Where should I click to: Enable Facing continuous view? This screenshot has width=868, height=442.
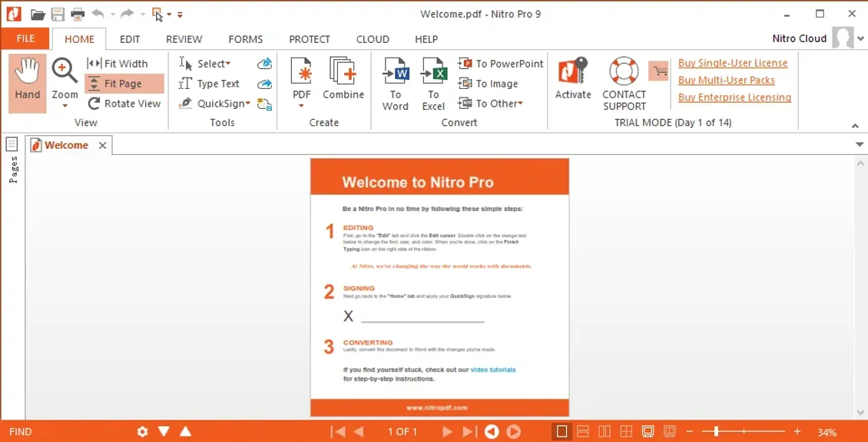pos(626,431)
